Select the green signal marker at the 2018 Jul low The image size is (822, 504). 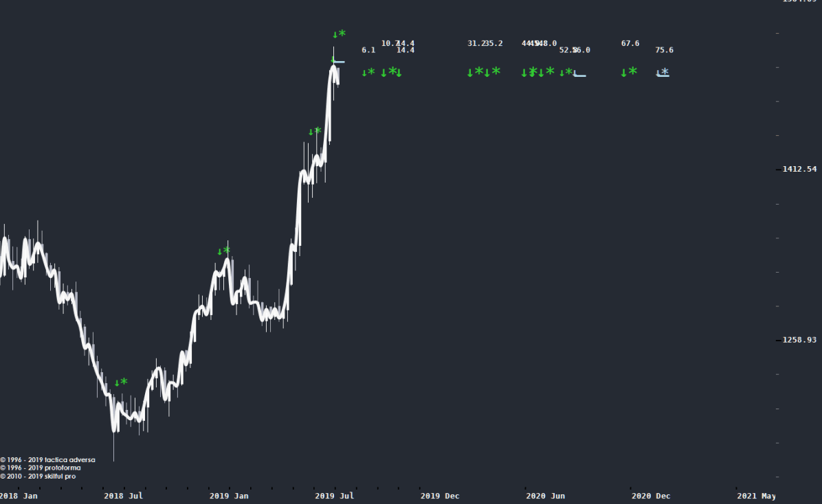tap(121, 382)
